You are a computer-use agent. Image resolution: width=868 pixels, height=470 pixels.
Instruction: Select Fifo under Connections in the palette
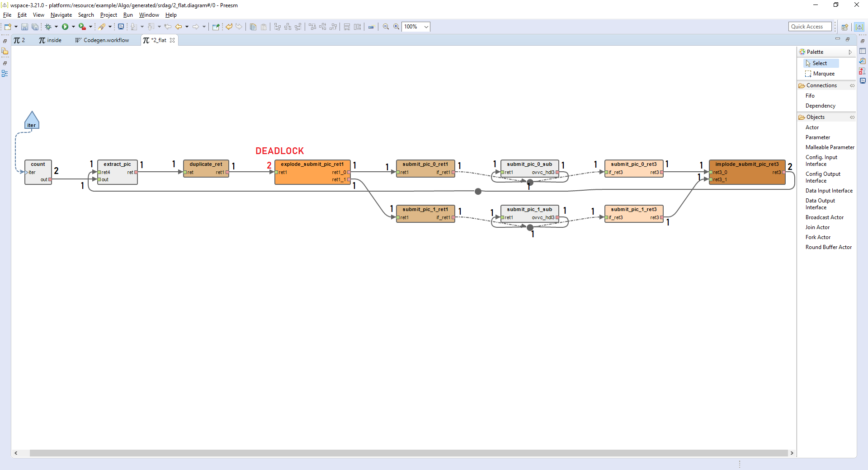pyautogui.click(x=810, y=95)
